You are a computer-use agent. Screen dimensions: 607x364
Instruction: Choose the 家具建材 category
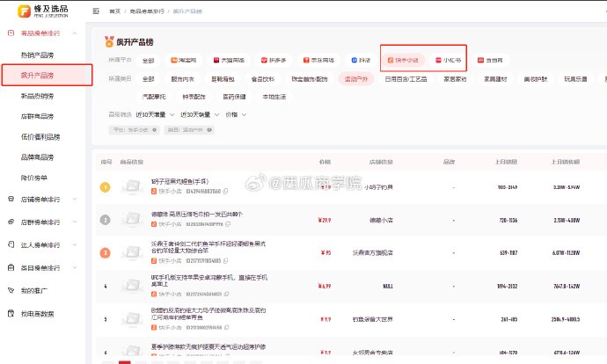point(495,79)
